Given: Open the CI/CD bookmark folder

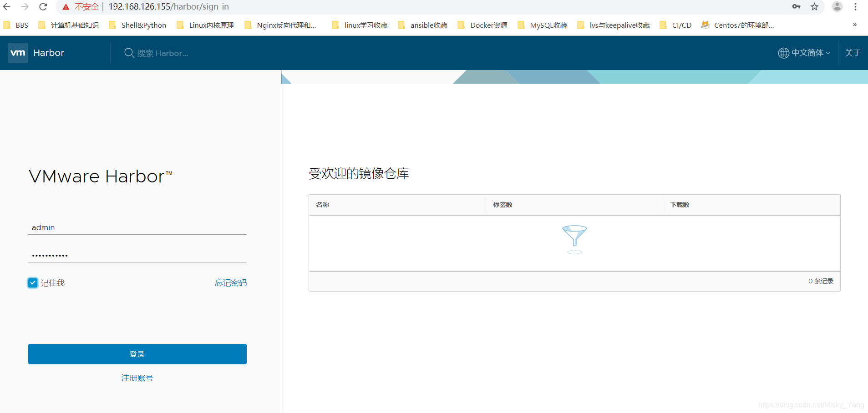Looking at the screenshot, I should [x=675, y=25].
